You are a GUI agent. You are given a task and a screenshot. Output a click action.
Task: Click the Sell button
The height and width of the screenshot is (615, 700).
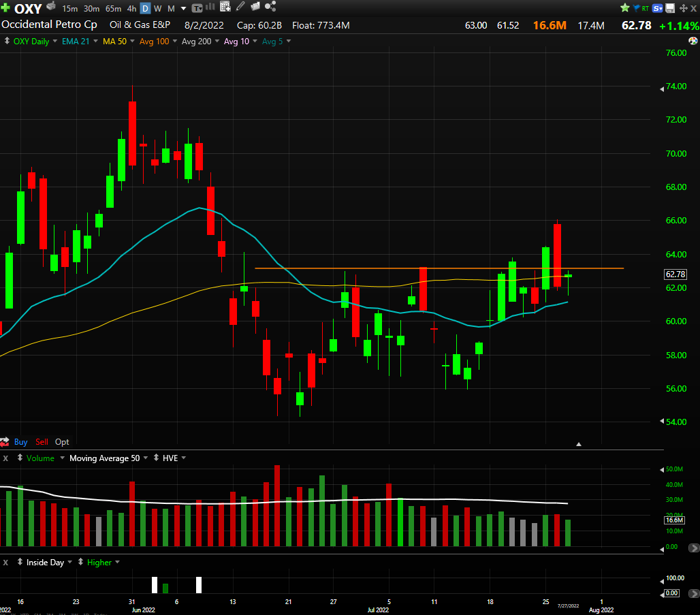[x=42, y=442]
